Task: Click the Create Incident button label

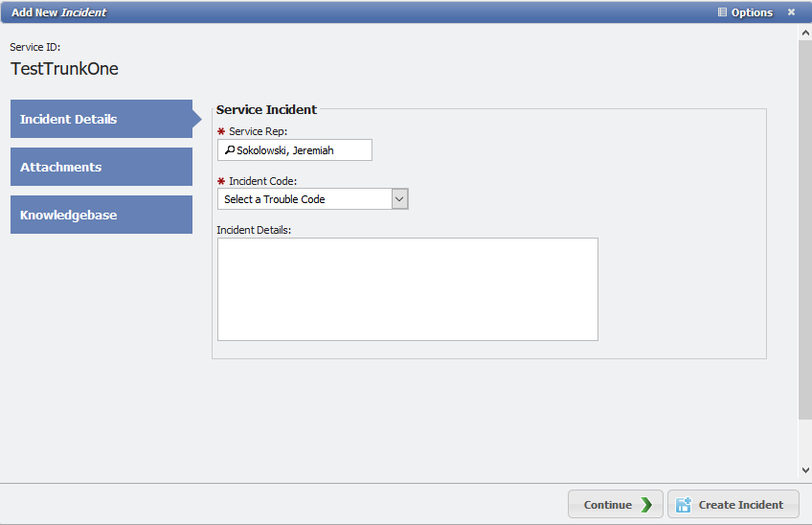Action: coord(740,505)
